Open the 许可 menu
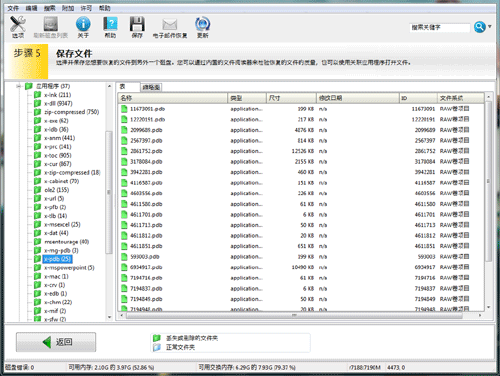Viewport: 500px width, 376px height. click(86, 8)
